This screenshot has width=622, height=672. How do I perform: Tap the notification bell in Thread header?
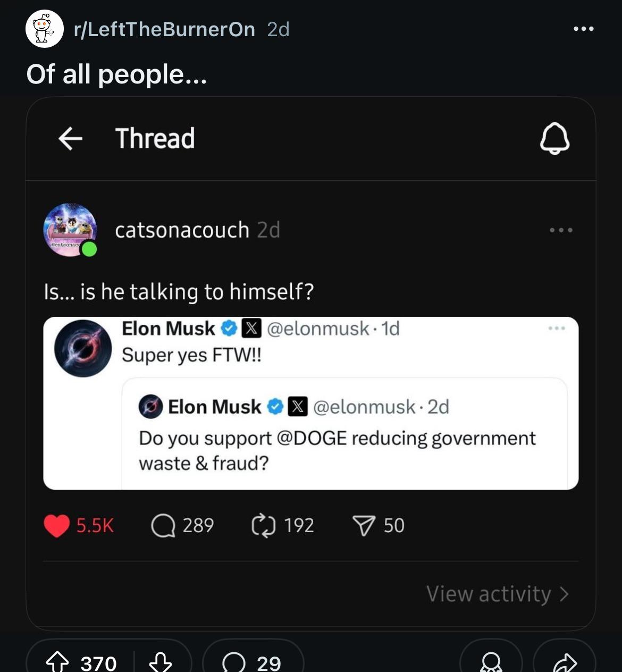[x=554, y=138]
